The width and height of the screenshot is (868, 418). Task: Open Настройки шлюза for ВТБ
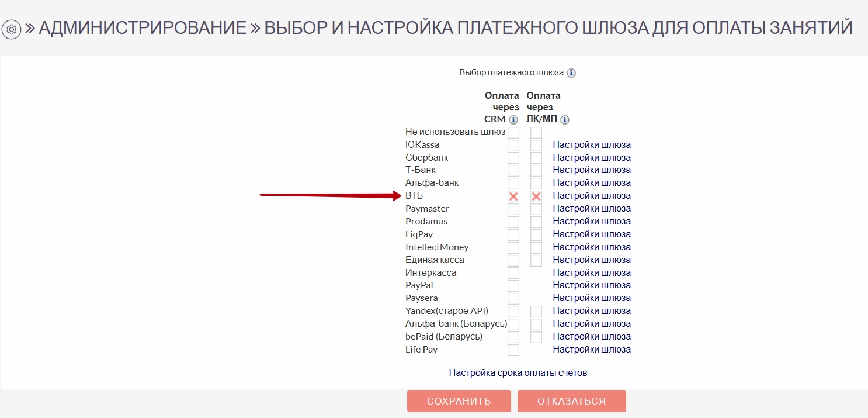(x=592, y=196)
